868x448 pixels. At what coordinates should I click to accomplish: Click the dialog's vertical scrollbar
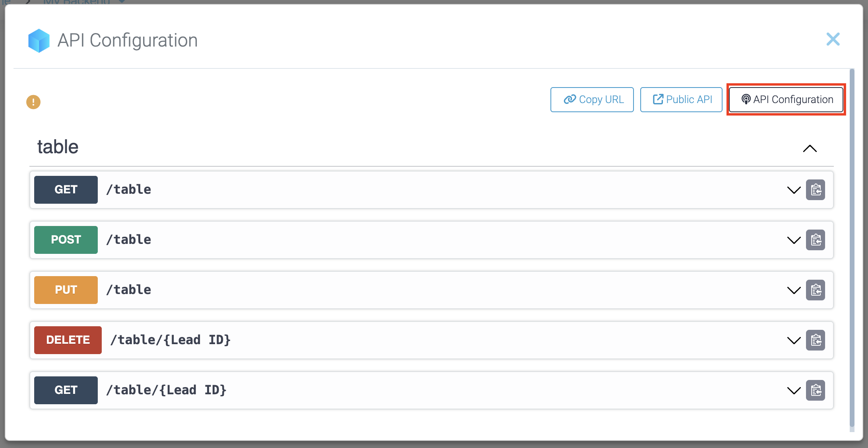[x=852, y=247]
